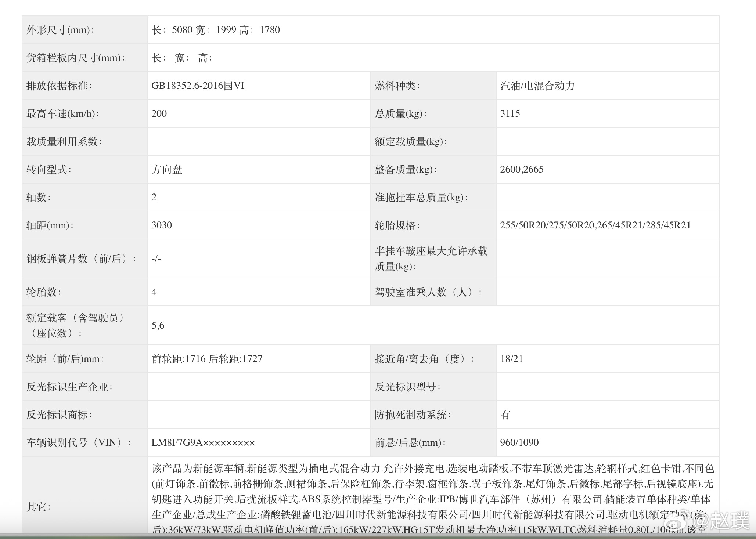Click the label '反光标识商标:'
Image resolution: width=756 pixels, height=539 pixels.
point(59,415)
